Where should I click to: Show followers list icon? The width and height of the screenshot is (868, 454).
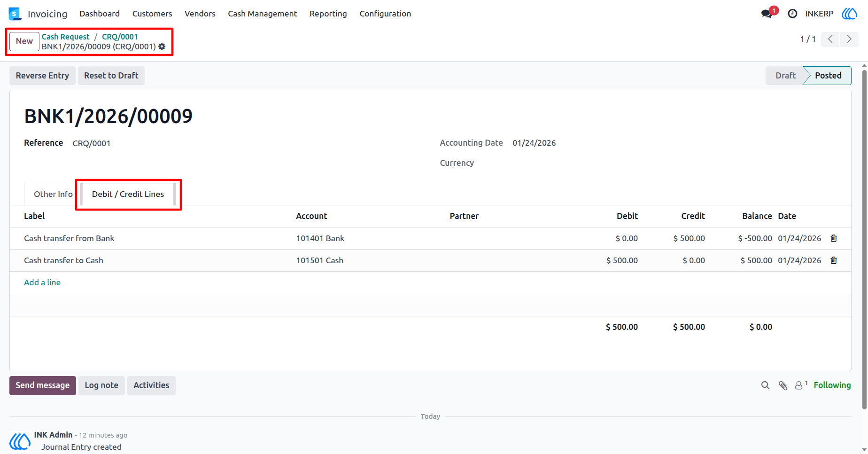[x=801, y=385]
